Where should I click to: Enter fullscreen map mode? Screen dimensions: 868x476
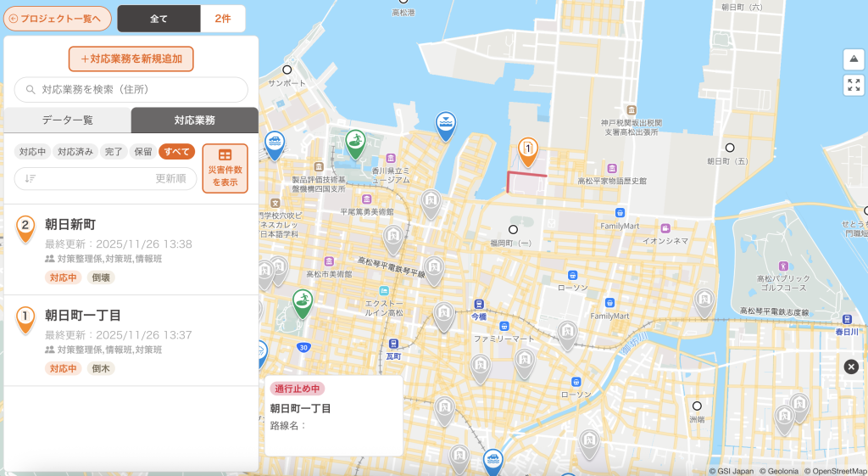click(853, 85)
